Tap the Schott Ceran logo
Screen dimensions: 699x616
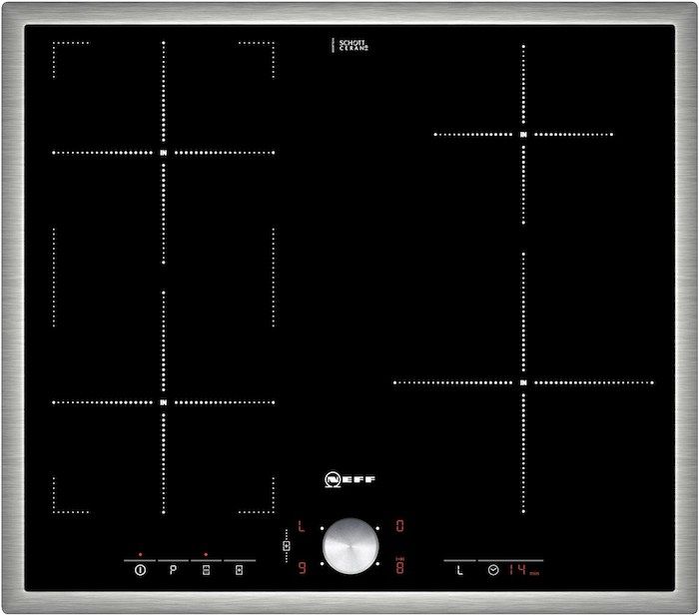click(x=349, y=46)
